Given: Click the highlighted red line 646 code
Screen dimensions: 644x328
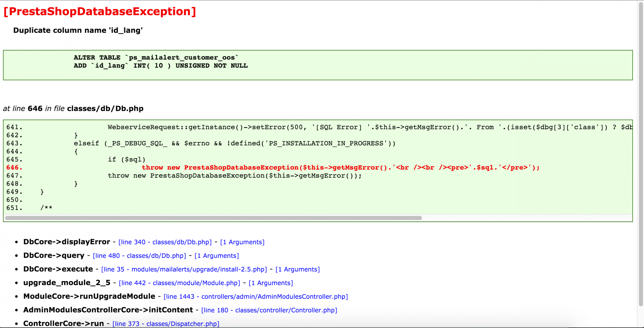Looking at the screenshot, I should 340,168.
